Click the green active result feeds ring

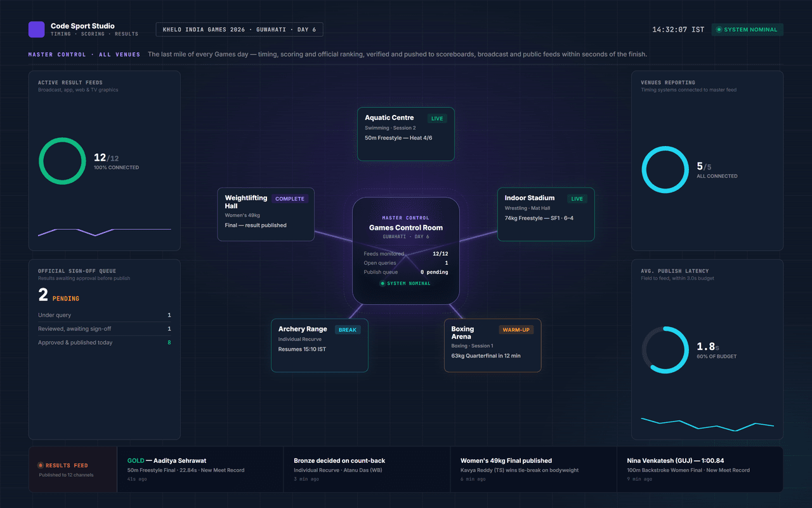click(62, 161)
